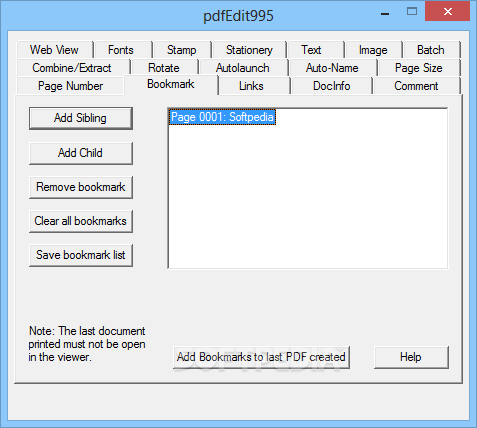Select the Stamp tab
Screen dimensions: 477x428
(x=182, y=50)
